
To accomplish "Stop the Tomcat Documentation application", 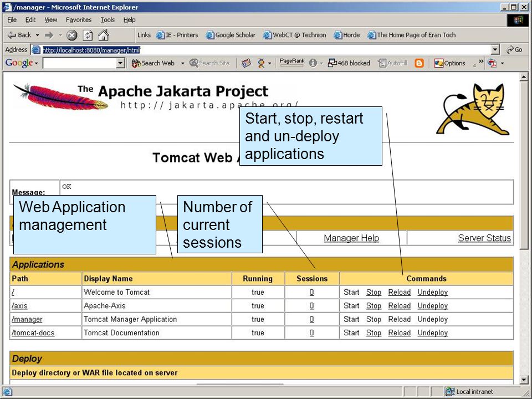I will pyautogui.click(x=374, y=333).
